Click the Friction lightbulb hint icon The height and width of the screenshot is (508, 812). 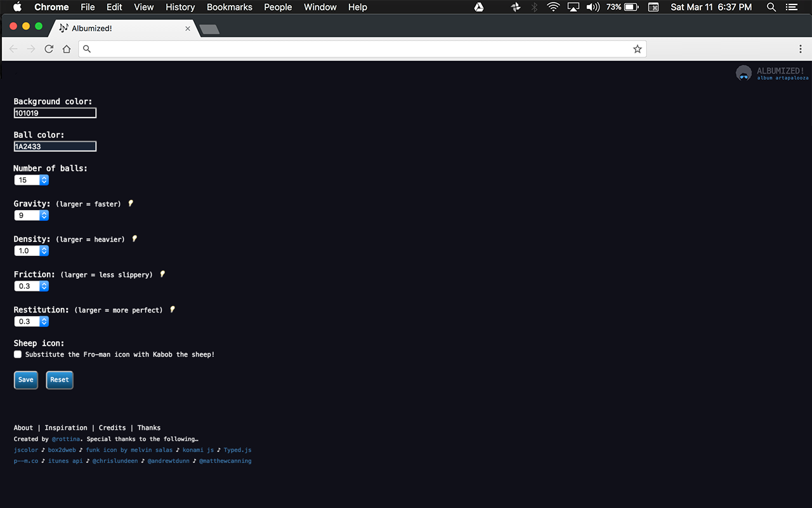162,274
